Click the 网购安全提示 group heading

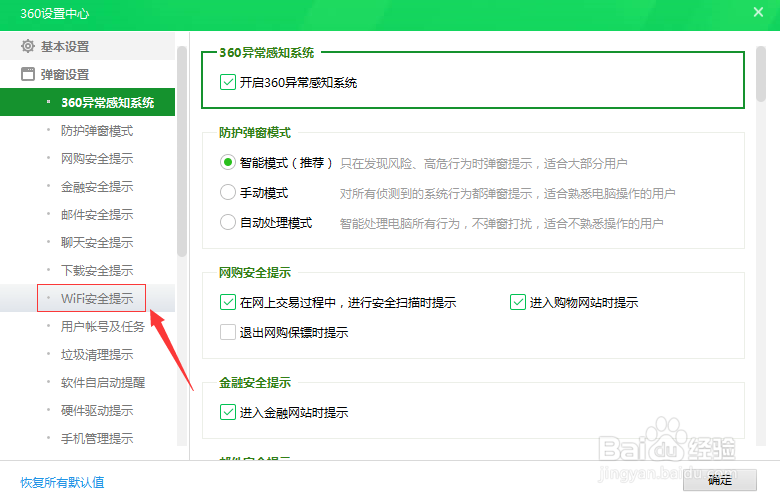click(255, 272)
